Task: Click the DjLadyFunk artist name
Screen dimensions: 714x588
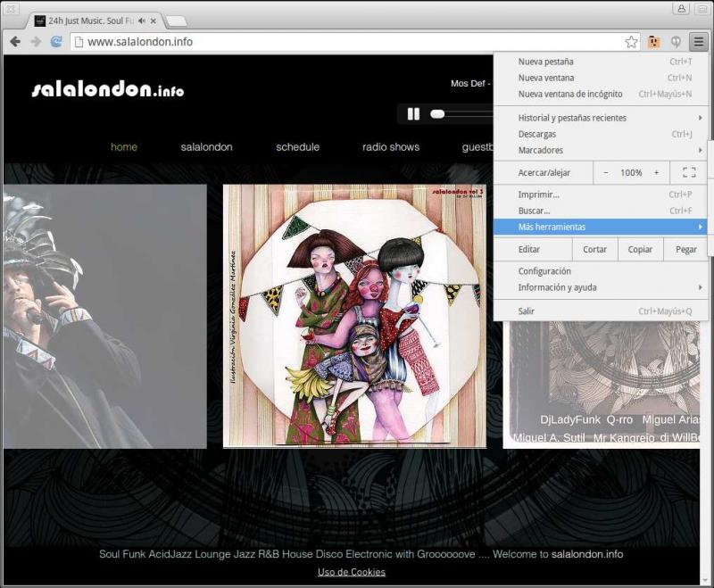Action: point(570,419)
